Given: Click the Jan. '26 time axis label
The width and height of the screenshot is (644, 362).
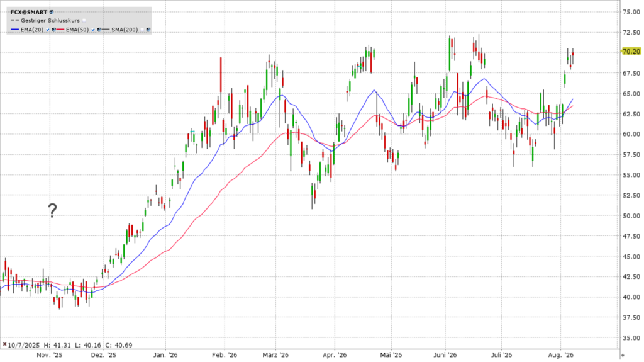Looking at the screenshot, I should [165, 355].
